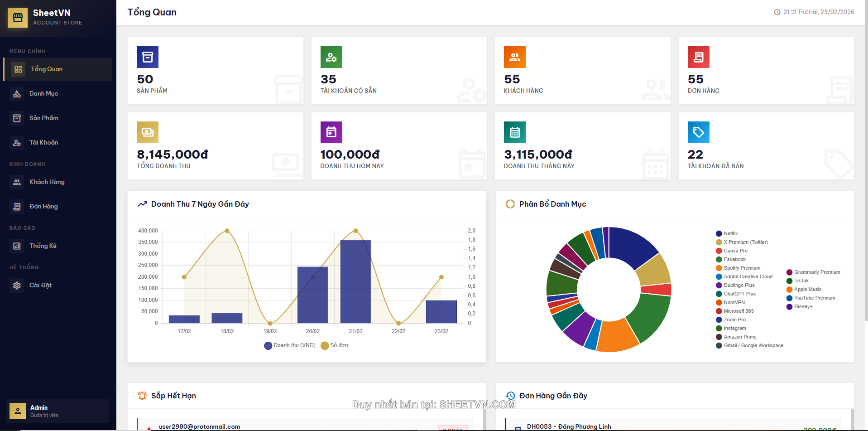Click the SheetVN store logo icon
This screenshot has width=868, height=431.
18,18
